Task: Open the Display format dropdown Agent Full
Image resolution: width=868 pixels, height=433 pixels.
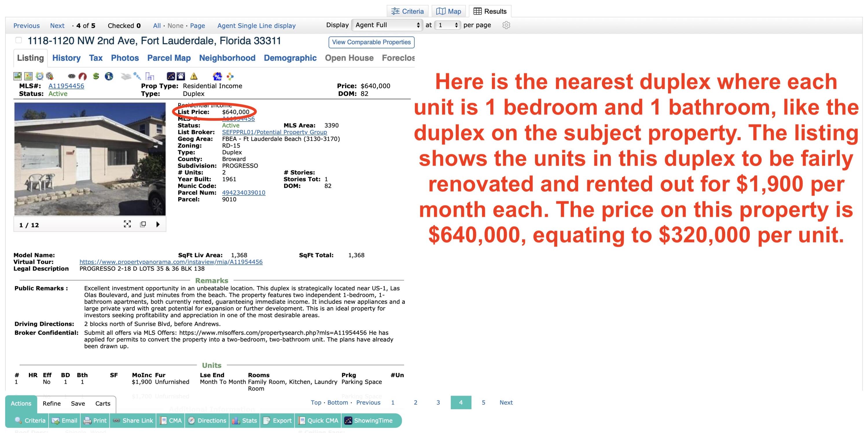Action: [387, 25]
